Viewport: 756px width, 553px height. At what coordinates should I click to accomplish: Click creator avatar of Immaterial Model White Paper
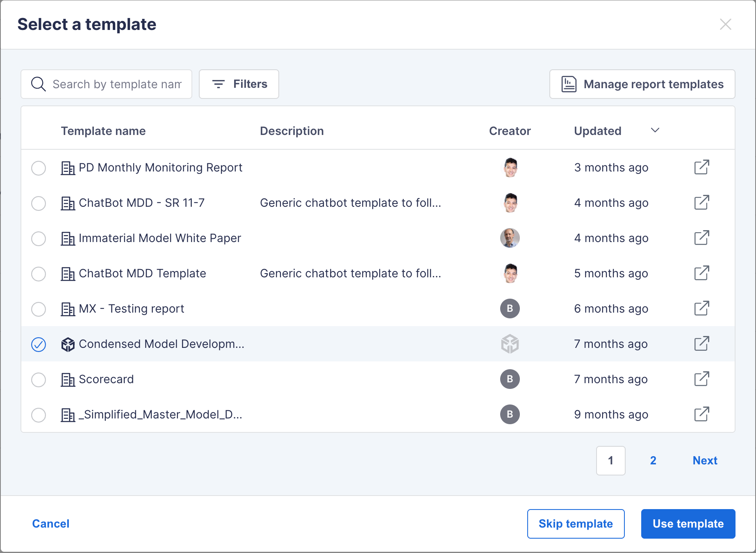tap(510, 238)
